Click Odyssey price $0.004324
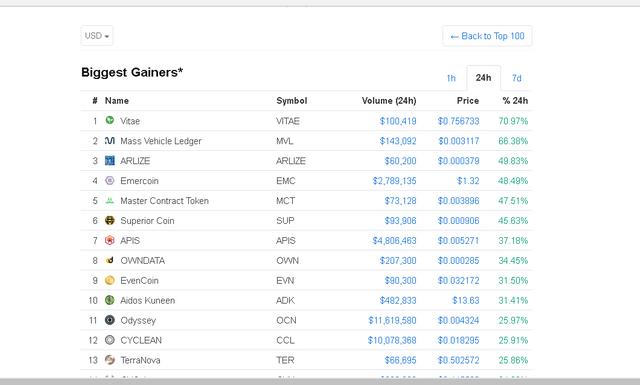 tap(458, 321)
